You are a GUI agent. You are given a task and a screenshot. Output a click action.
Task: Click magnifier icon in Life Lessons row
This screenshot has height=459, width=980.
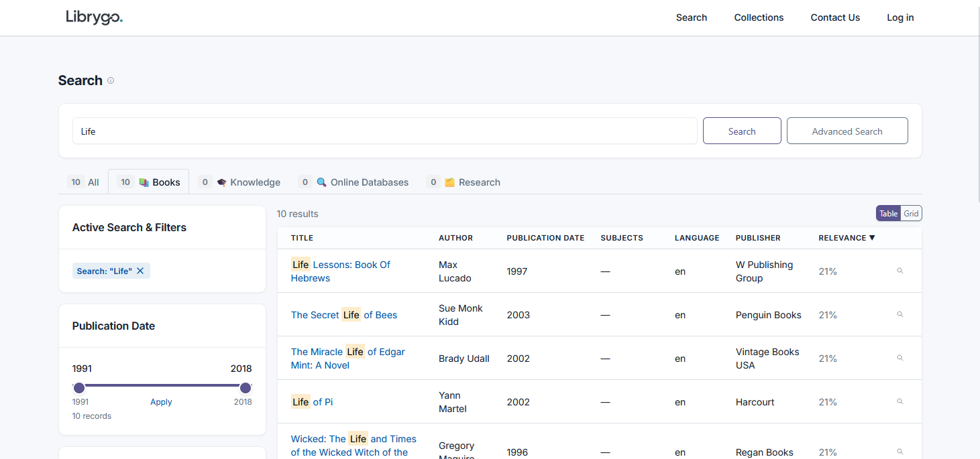[x=900, y=271]
